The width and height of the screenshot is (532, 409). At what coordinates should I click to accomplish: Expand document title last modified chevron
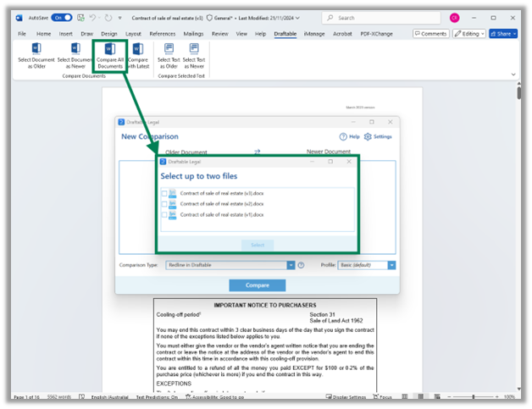tap(297, 18)
